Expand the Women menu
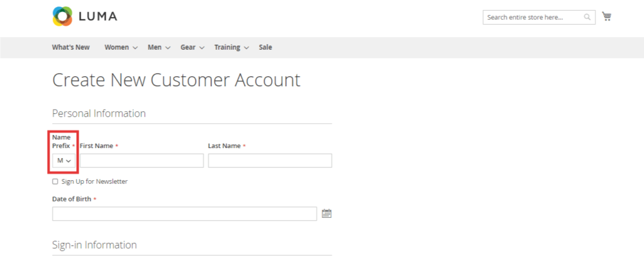644x262 pixels. [121, 47]
